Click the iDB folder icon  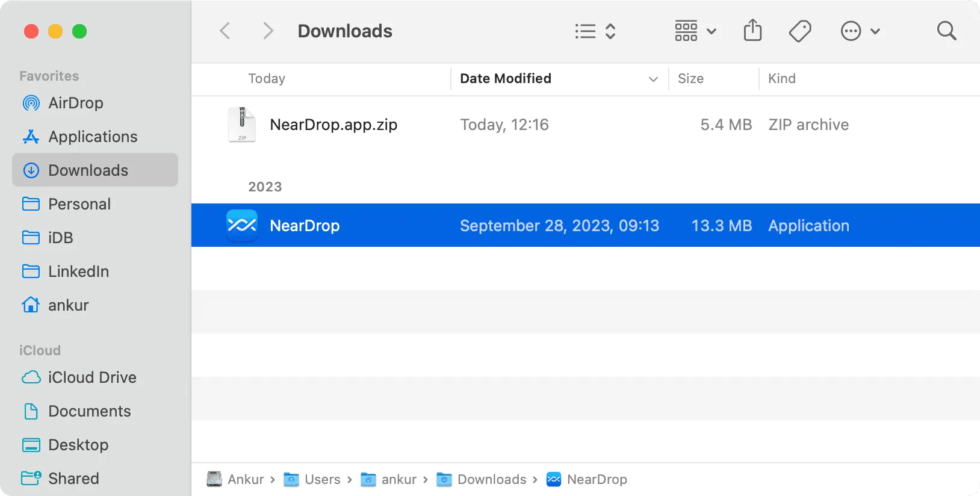tap(31, 238)
